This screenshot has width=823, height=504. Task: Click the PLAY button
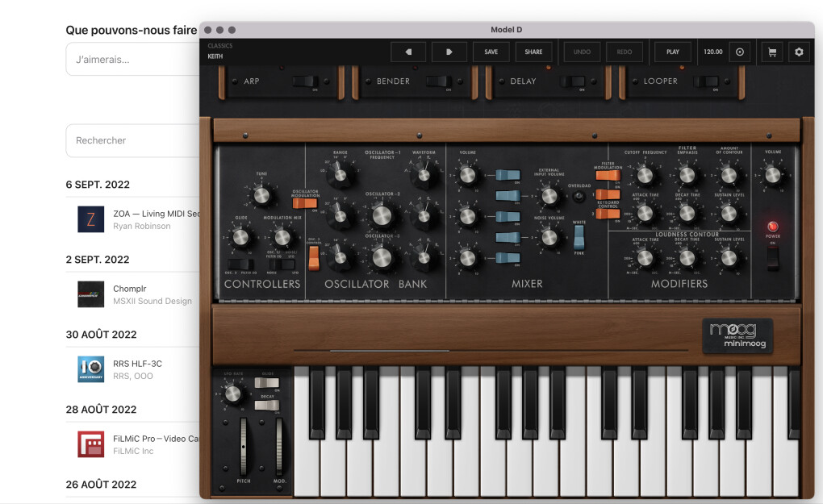(x=672, y=52)
